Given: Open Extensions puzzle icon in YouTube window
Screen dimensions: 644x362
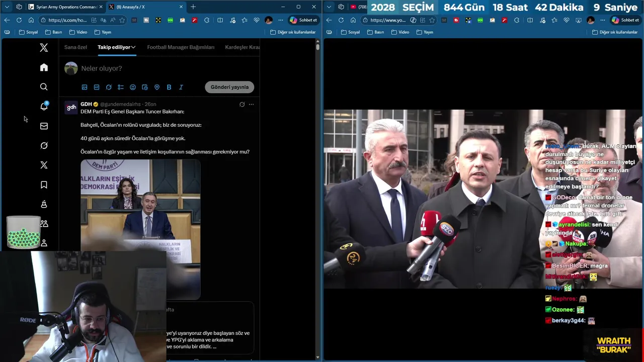Looking at the screenshot, I should pyautogui.click(x=517, y=20).
